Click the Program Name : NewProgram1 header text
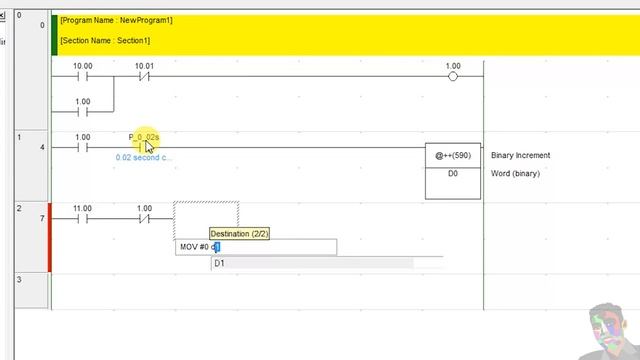The width and height of the screenshot is (640, 360). (116, 20)
